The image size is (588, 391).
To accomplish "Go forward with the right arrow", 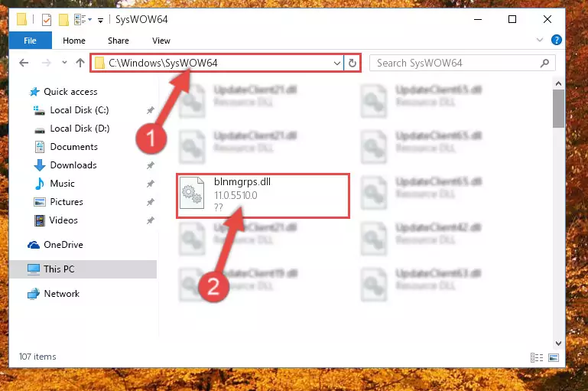I will [46, 63].
